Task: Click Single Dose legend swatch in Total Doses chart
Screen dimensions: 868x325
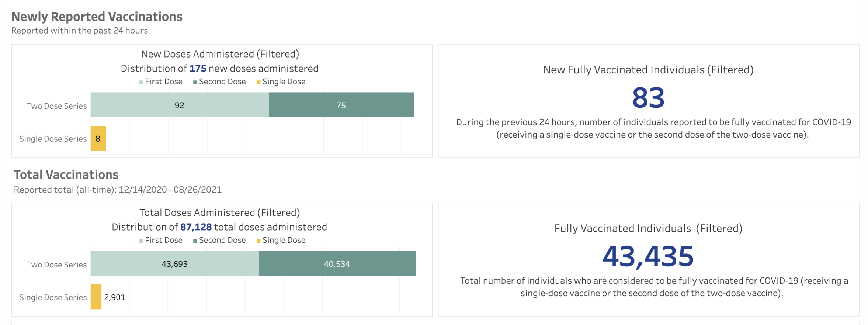Action: (258, 241)
